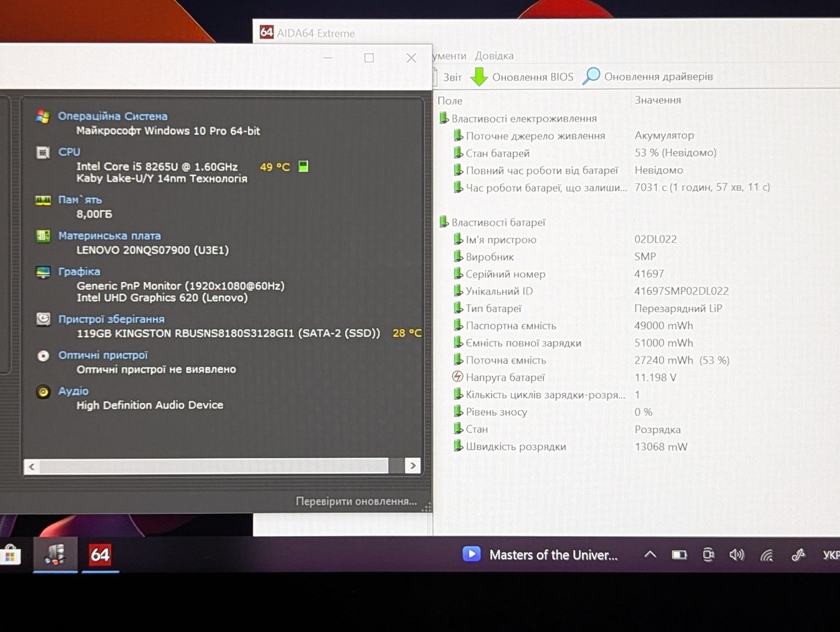Switch the УКР language indicator
The width and height of the screenshot is (840, 632).
[x=831, y=555]
